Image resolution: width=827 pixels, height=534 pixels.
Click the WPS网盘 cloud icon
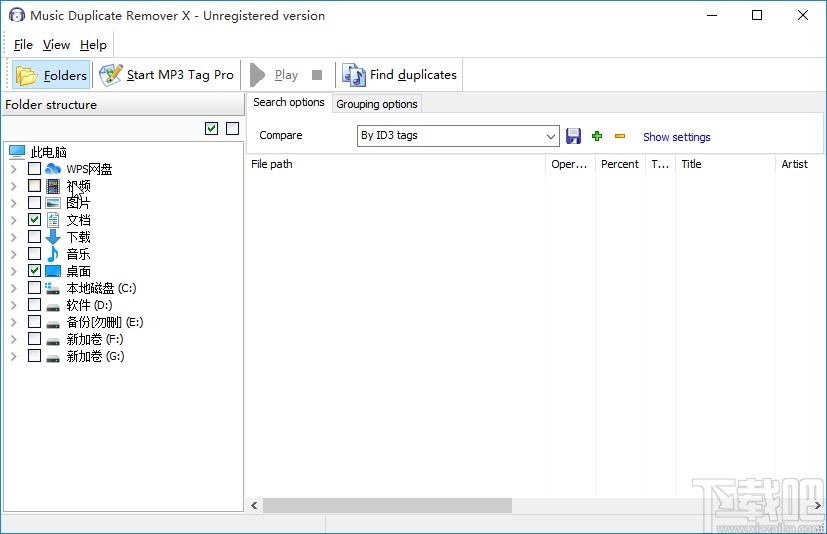[53, 169]
